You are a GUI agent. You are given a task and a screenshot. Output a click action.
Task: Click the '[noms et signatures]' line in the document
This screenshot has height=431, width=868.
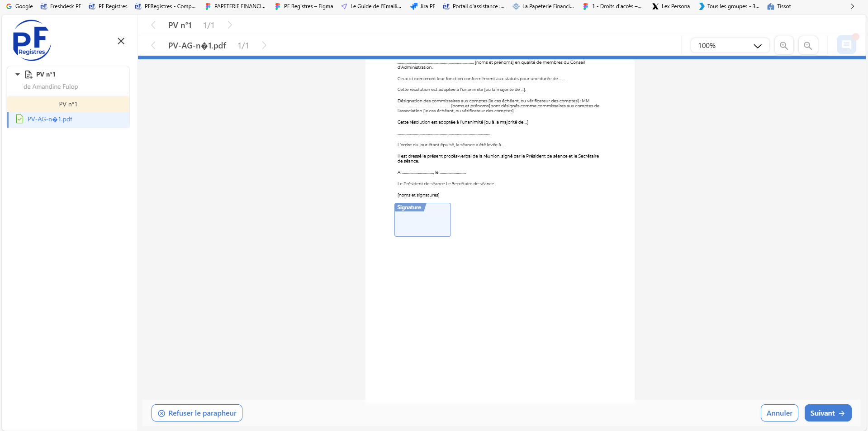(x=418, y=195)
